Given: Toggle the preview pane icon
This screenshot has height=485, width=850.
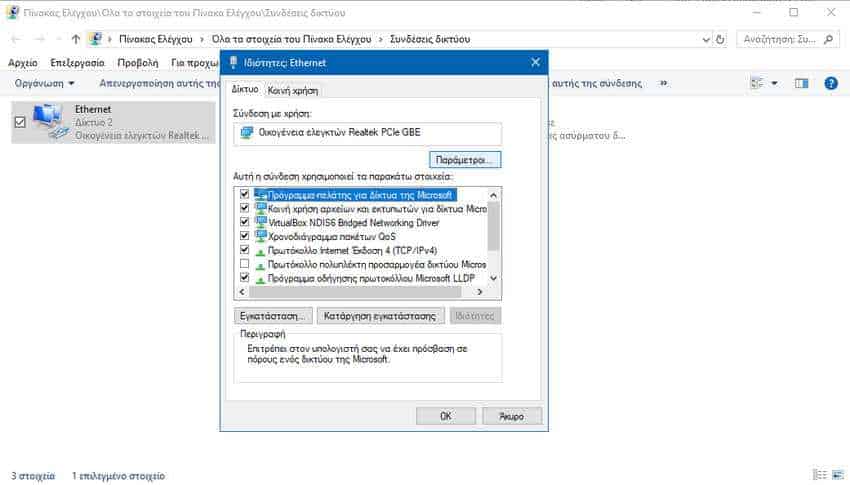Looking at the screenshot, I should pos(801,83).
